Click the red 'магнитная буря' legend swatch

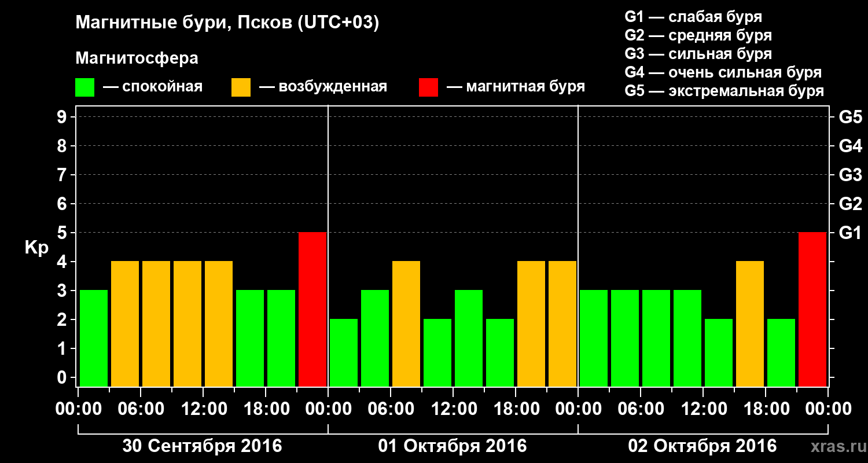[428, 87]
